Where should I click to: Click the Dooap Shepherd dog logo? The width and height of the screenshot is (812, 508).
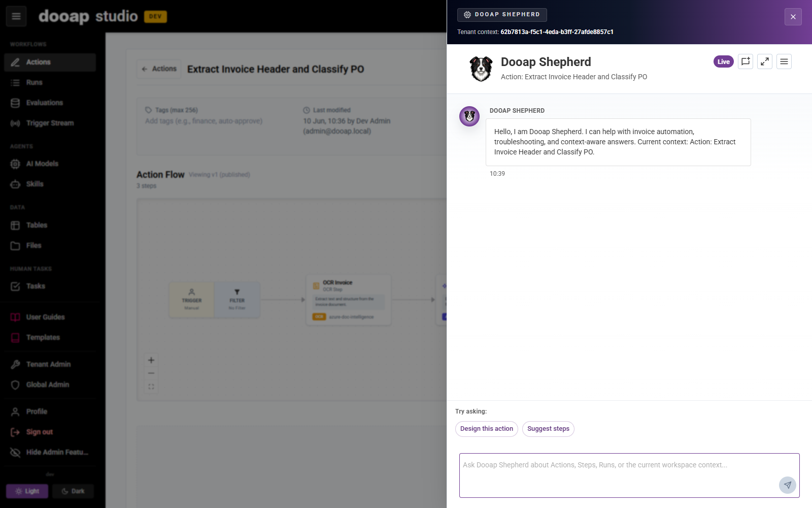(481, 69)
